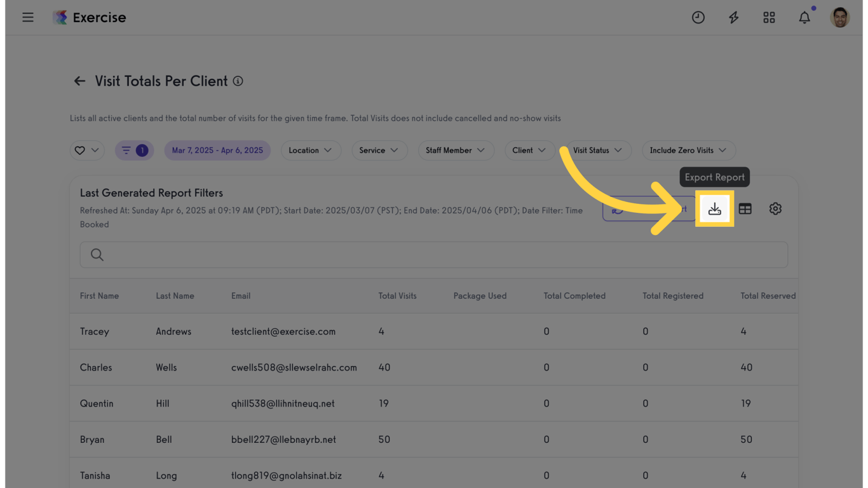Open the active filters button

point(134,151)
